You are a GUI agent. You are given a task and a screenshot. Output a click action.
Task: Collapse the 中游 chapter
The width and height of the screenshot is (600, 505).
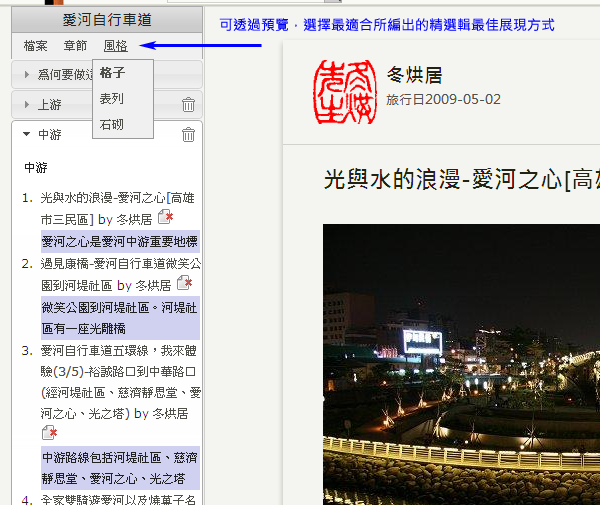(27, 135)
